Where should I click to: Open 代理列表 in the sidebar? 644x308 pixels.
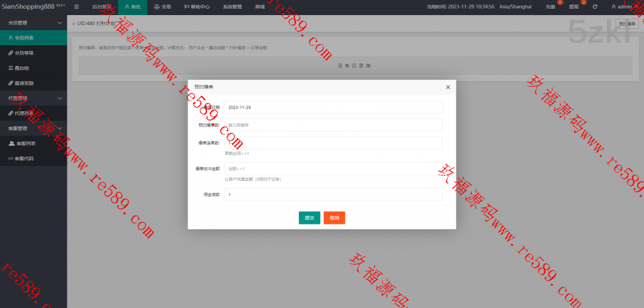point(33,113)
